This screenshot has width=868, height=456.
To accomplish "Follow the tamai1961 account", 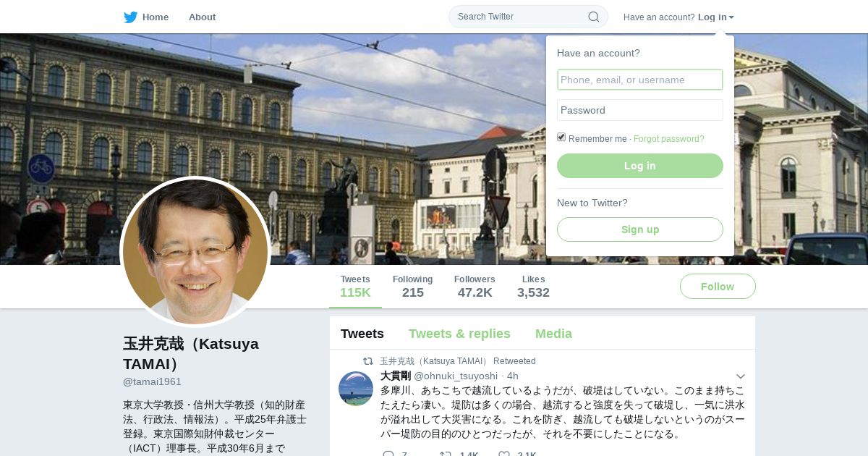I will click(718, 287).
